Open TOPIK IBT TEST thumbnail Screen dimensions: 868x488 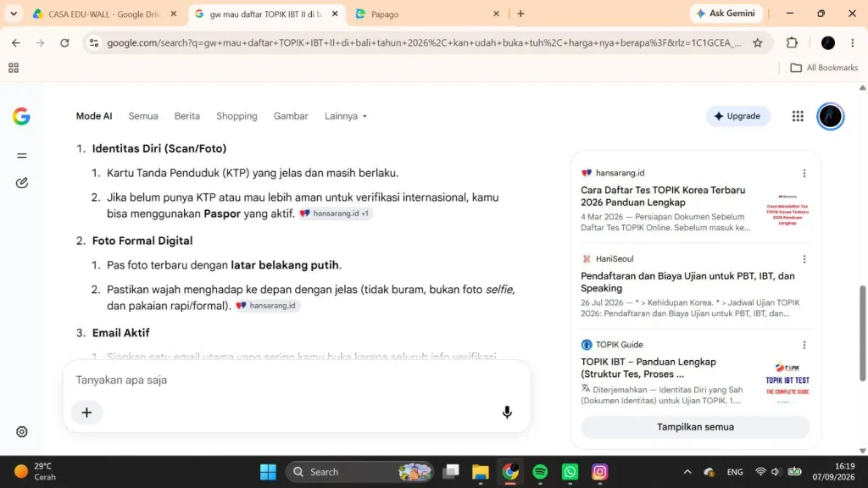point(787,382)
